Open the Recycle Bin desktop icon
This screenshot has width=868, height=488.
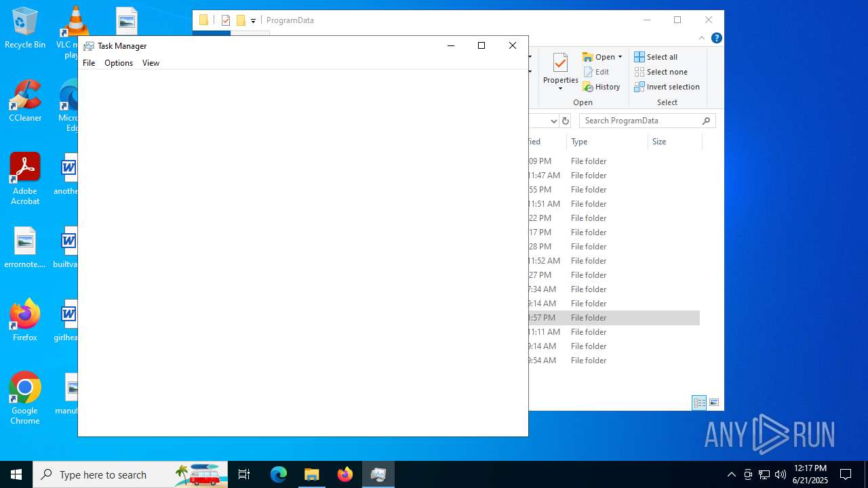coord(25,28)
